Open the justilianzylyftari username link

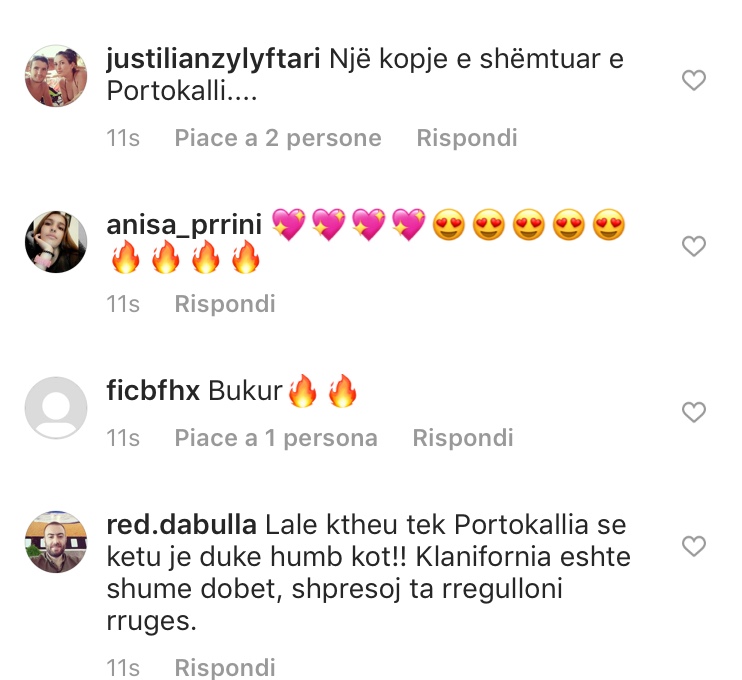pyautogui.click(x=213, y=60)
